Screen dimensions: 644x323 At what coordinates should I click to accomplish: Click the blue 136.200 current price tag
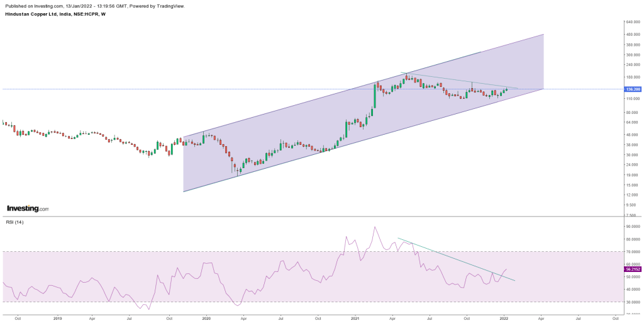[632, 89]
